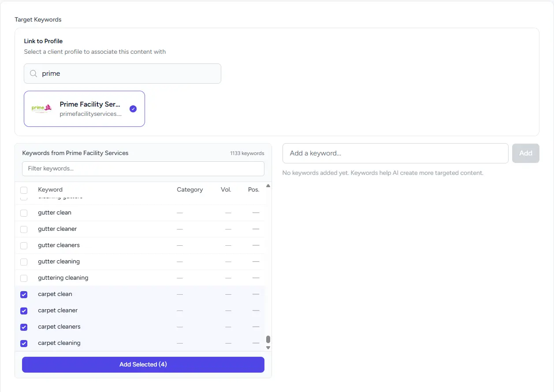Click the Vol. column header
Screen dimensions: 554x392
click(x=226, y=189)
